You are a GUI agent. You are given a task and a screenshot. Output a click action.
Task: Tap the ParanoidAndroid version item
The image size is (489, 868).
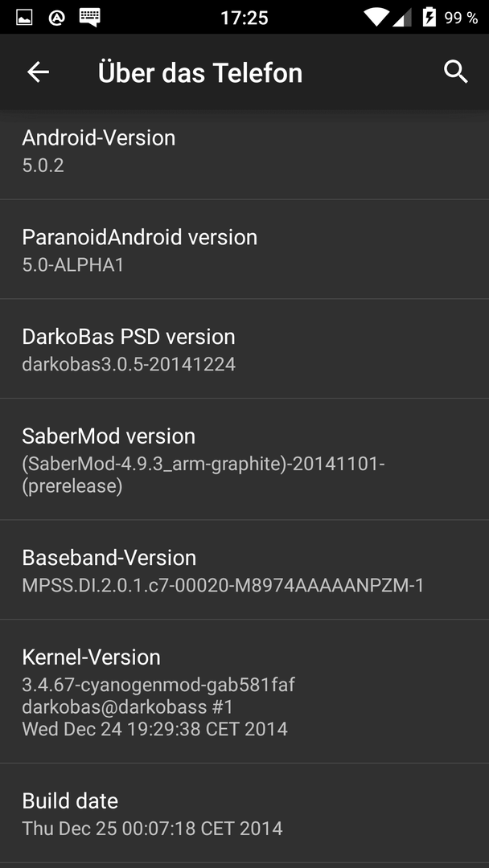tap(244, 249)
